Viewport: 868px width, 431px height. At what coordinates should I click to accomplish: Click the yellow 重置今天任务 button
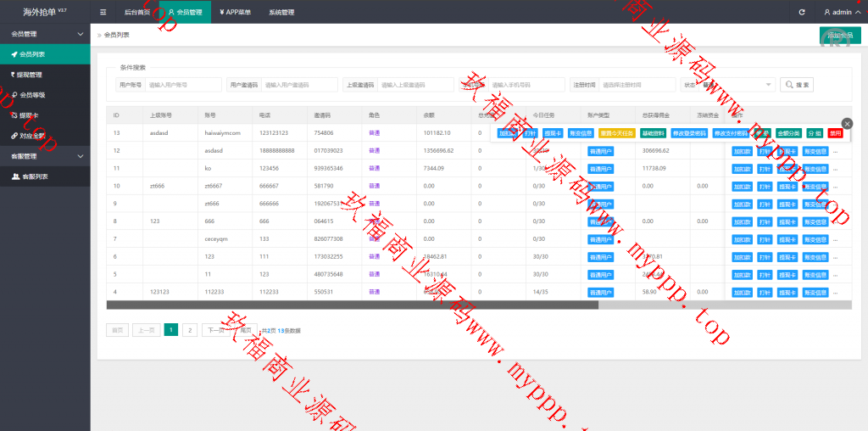point(616,133)
